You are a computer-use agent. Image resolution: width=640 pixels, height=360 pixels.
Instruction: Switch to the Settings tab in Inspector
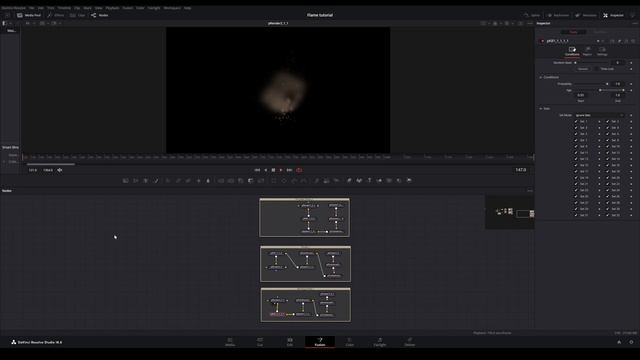[x=602, y=51]
